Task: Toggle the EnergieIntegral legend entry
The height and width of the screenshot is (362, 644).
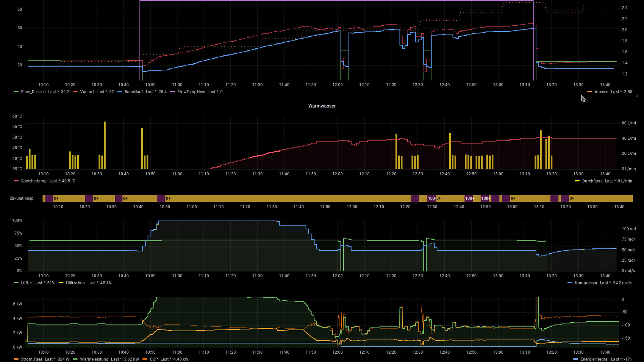Action: (x=594, y=359)
